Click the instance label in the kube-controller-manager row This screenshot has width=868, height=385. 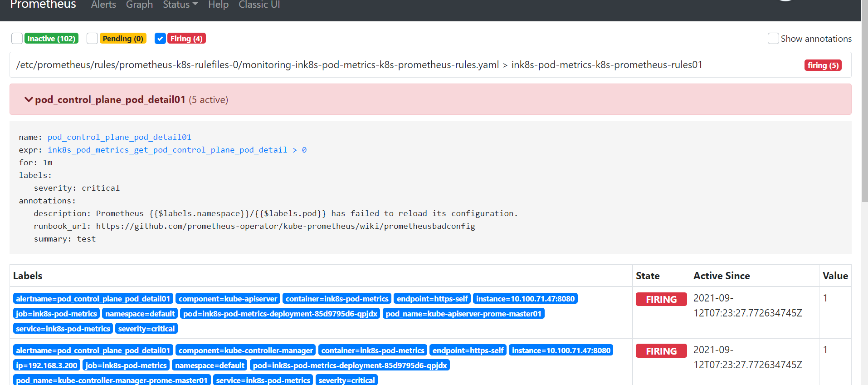(561, 350)
